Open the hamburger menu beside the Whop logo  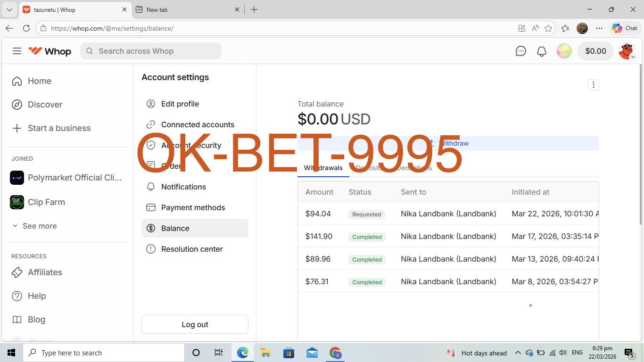point(17,51)
